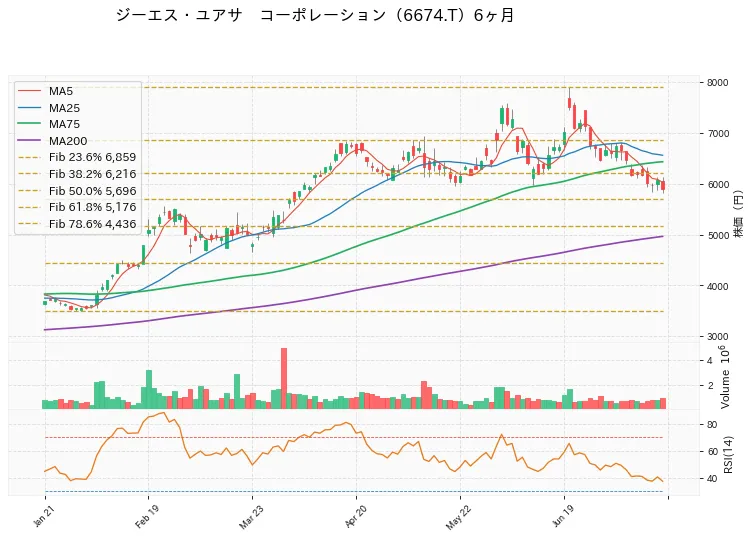Click the 5000 price axis label

pyautogui.click(x=717, y=235)
